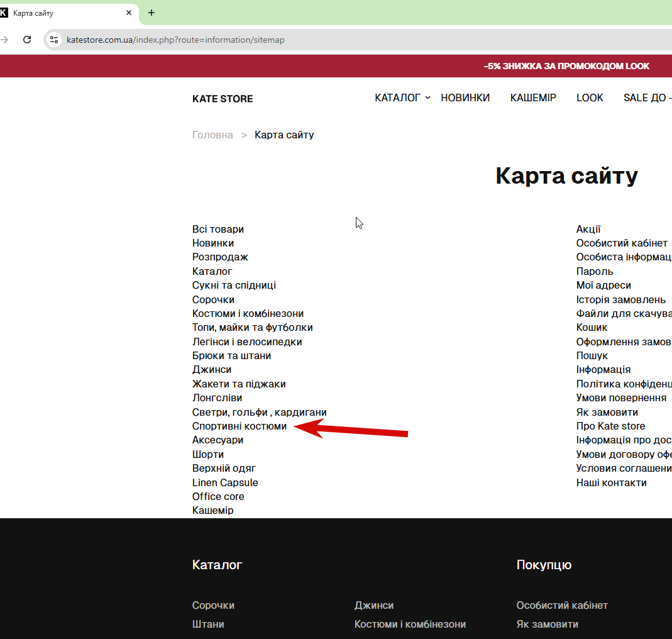Open Особистий кабінет sitemap link
The height and width of the screenshot is (639, 672).
pyautogui.click(x=622, y=243)
